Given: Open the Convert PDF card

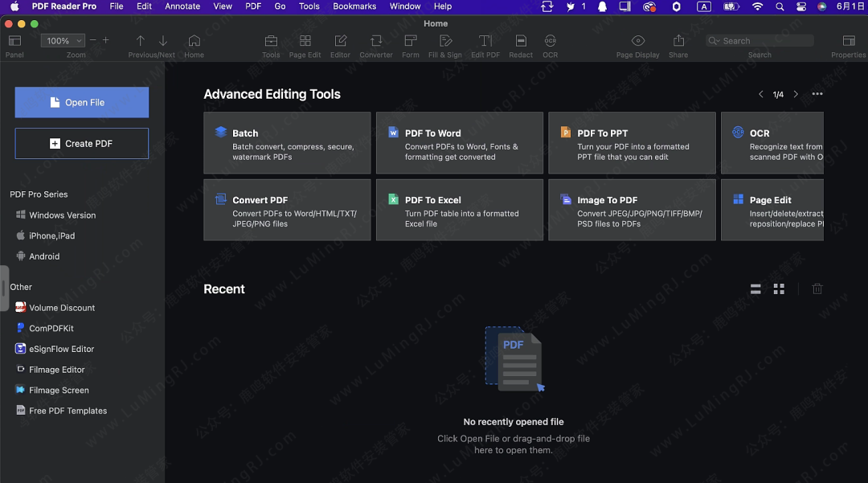Looking at the screenshot, I should coord(287,210).
